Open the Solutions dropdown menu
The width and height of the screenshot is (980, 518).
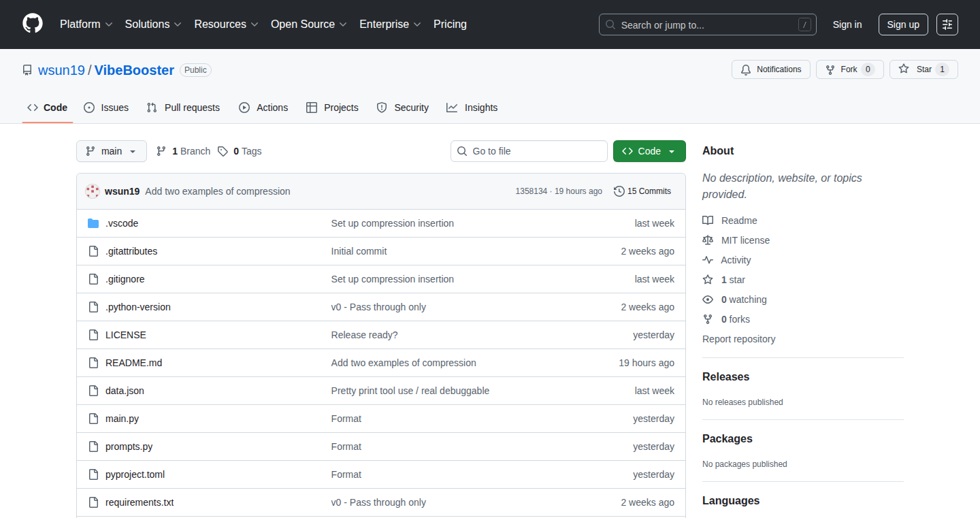[153, 25]
